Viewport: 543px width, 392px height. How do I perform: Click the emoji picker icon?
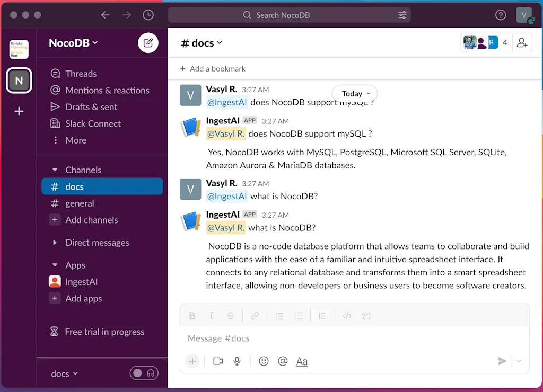(264, 361)
